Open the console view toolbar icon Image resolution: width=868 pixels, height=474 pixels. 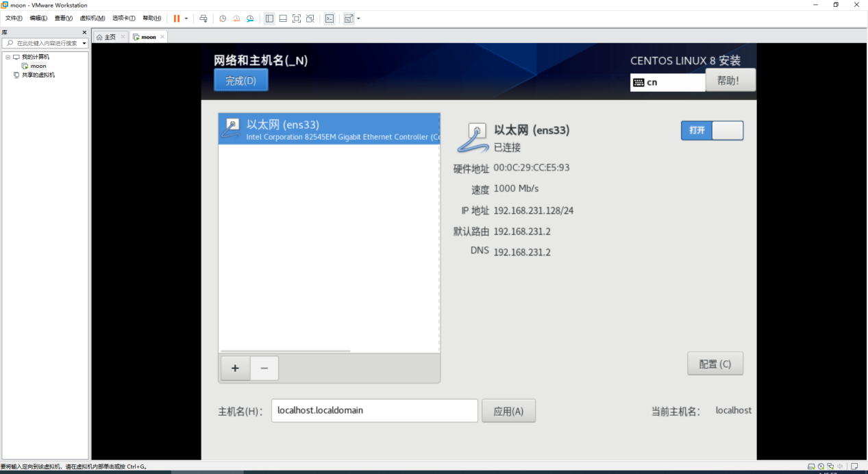click(x=330, y=18)
